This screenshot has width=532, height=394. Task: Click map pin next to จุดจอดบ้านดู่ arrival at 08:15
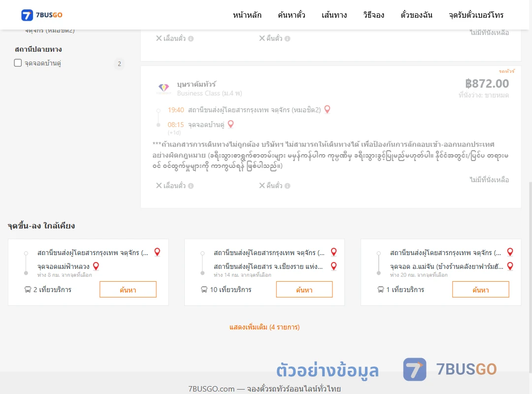(x=231, y=124)
